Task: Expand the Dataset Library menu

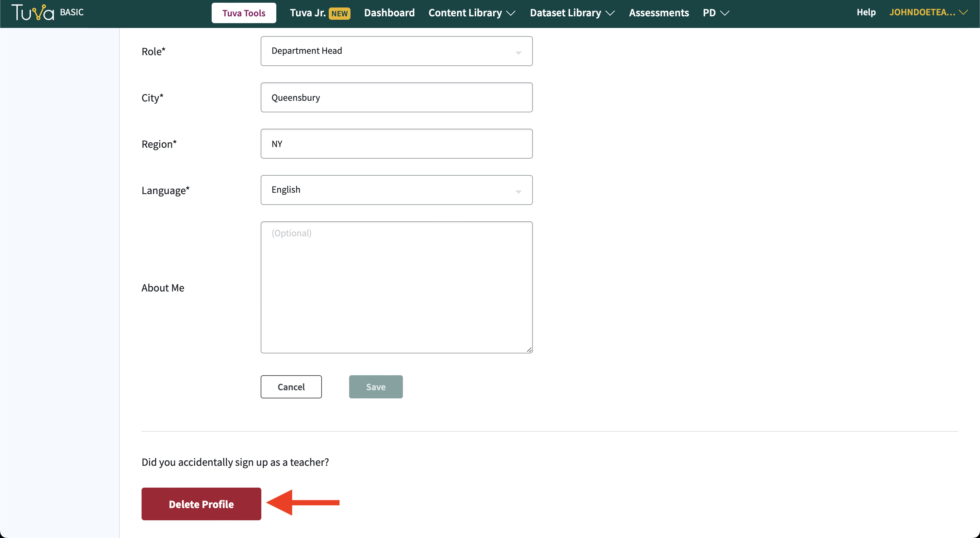Action: (572, 13)
